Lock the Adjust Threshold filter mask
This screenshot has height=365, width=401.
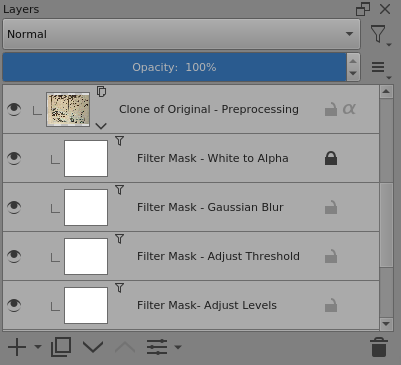click(331, 256)
